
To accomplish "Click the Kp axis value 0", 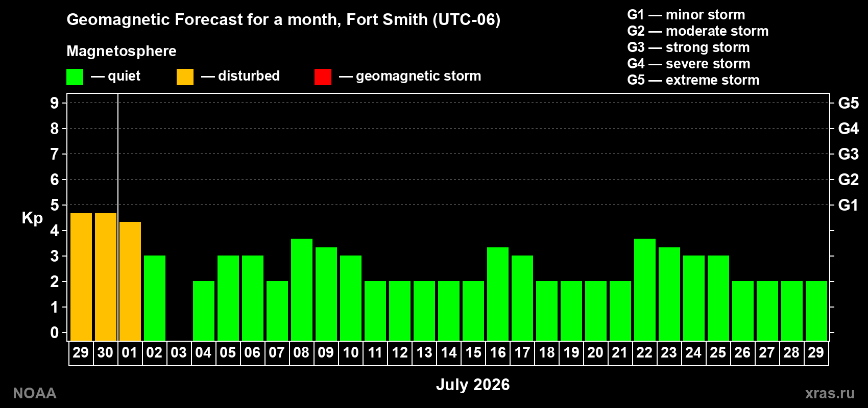I will tap(55, 333).
